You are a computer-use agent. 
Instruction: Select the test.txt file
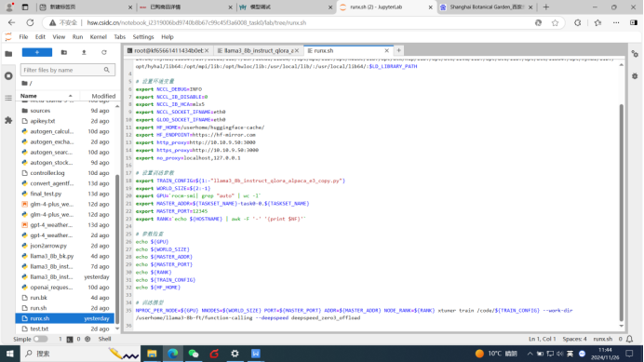point(65,328)
